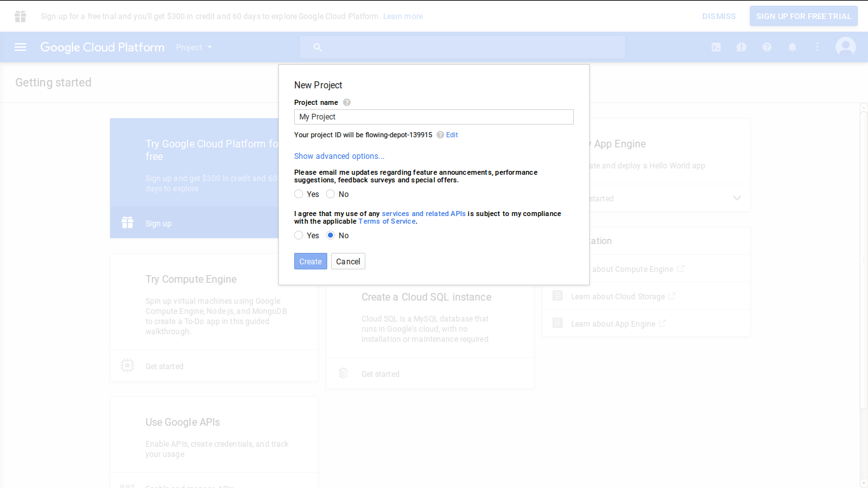Click the Create a Cloud SQL instance heading
The height and width of the screenshot is (488, 868).
[426, 297]
